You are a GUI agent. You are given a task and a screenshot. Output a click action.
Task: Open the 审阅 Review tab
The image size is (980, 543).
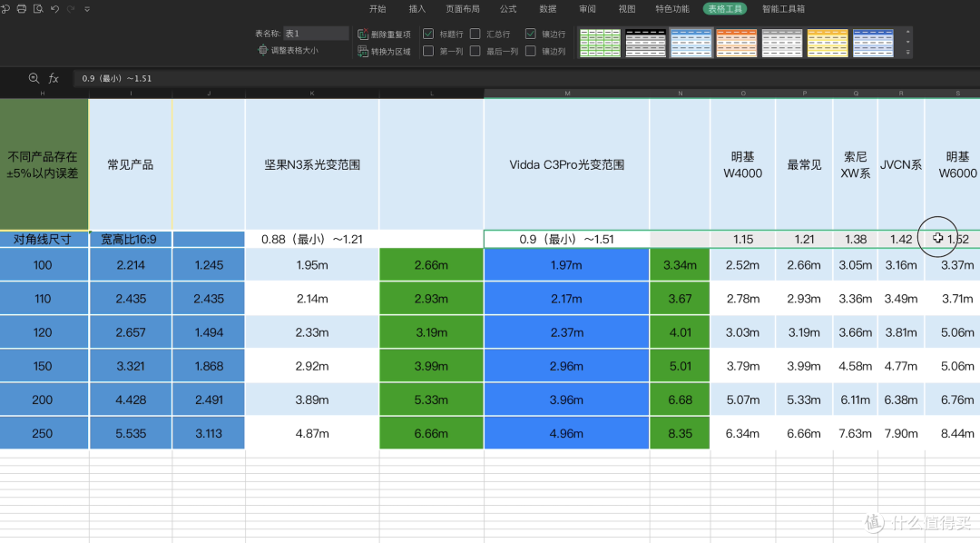(x=587, y=9)
